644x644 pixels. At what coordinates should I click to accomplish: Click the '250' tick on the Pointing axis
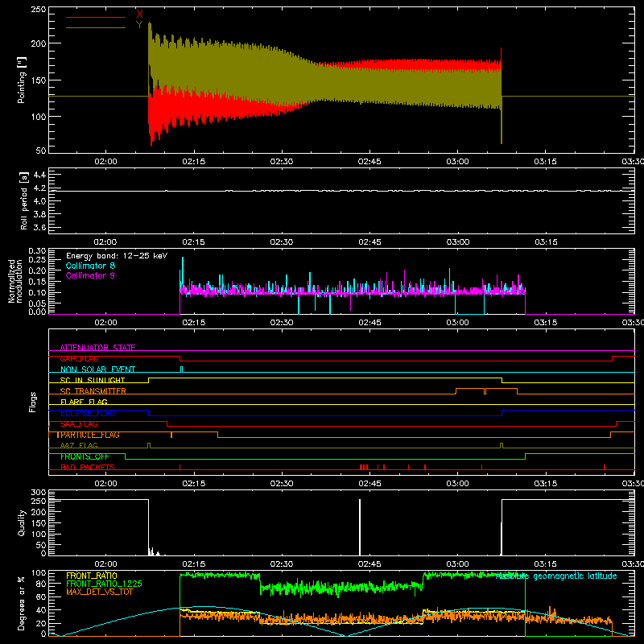pos(39,10)
